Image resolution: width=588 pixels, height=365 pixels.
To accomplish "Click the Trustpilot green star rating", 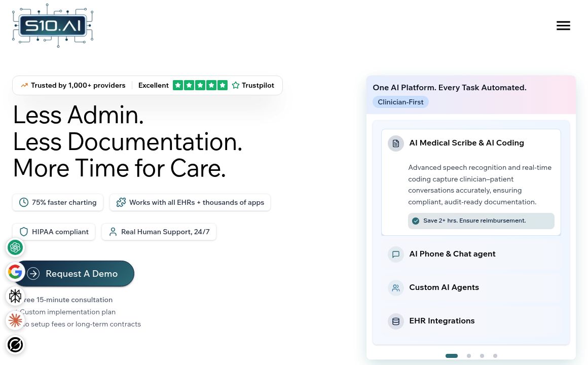I will 200,85.
